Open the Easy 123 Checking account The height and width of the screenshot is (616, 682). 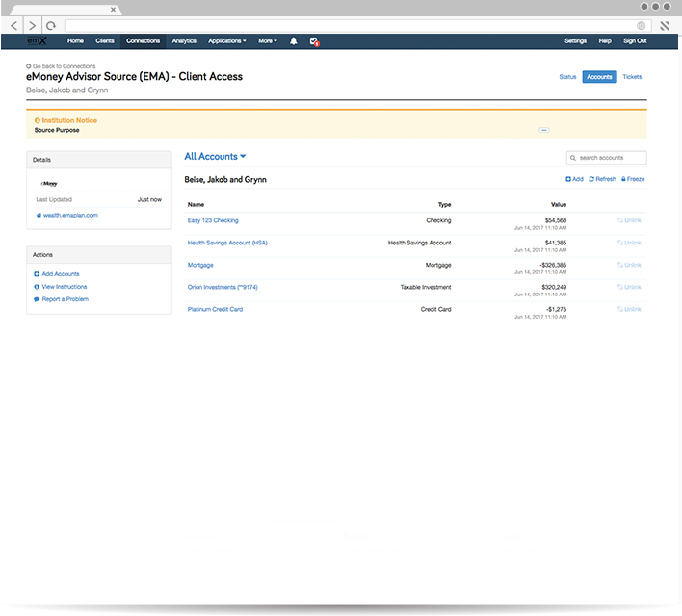click(x=213, y=220)
